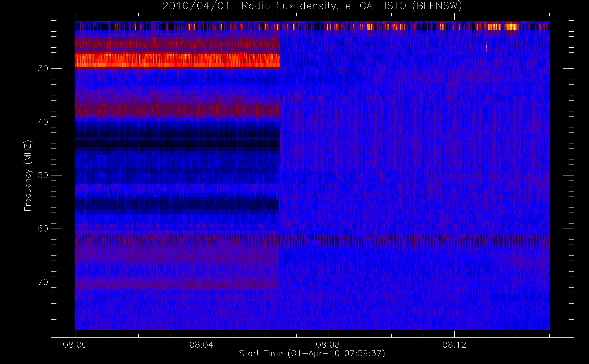The image size is (589, 364).
Task: Click the 08:12 time tick label
Action: coord(454,345)
